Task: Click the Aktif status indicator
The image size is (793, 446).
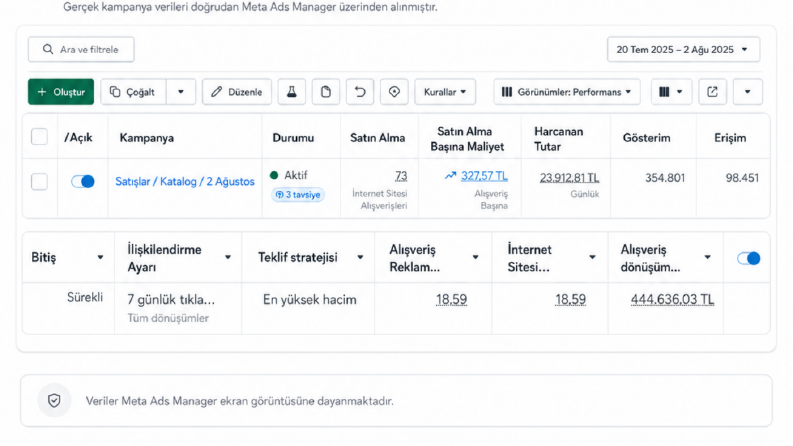Action: 289,175
